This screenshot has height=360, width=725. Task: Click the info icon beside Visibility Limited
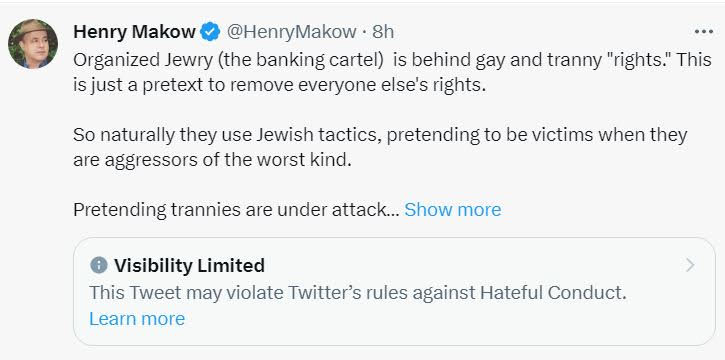(x=98, y=265)
